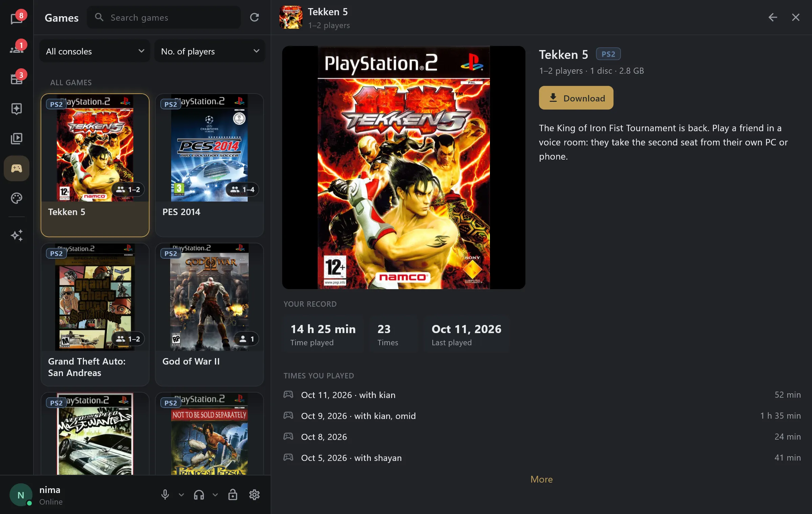
Task: Toggle the headphones deafen
Action: pos(199,495)
